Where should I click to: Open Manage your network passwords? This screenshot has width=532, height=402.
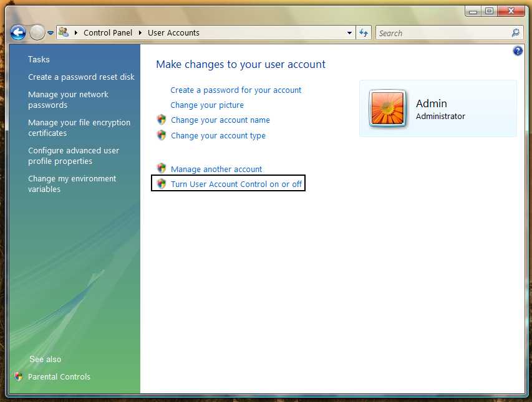(68, 100)
